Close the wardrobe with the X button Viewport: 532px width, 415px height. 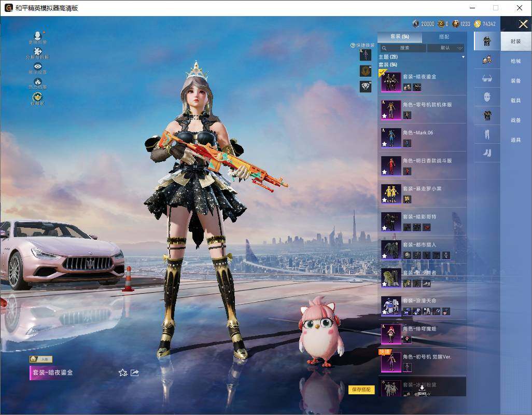(523, 24)
